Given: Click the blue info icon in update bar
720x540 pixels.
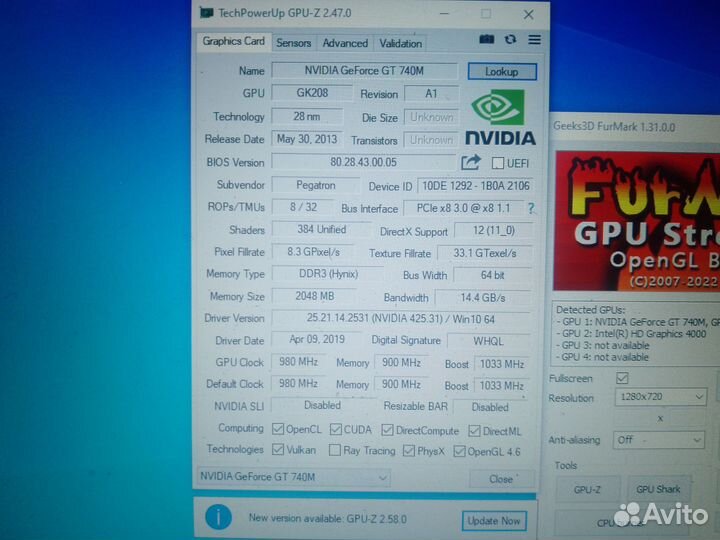Looking at the screenshot, I should point(217,517).
